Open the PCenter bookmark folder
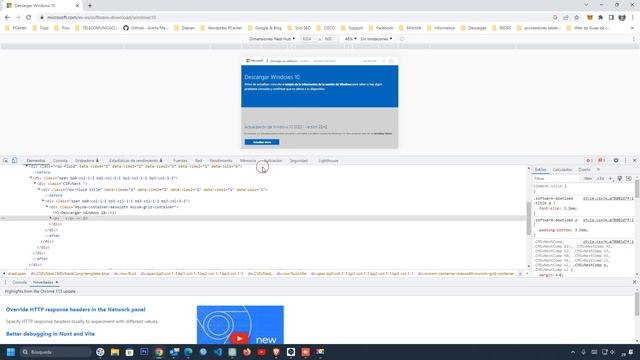The height and width of the screenshot is (360, 640). tap(16, 28)
